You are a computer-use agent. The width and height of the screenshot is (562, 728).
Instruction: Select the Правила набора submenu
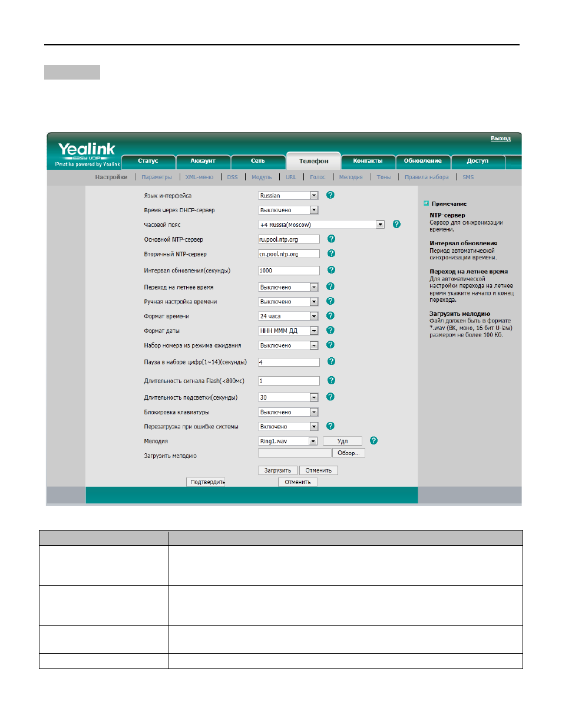pos(427,177)
